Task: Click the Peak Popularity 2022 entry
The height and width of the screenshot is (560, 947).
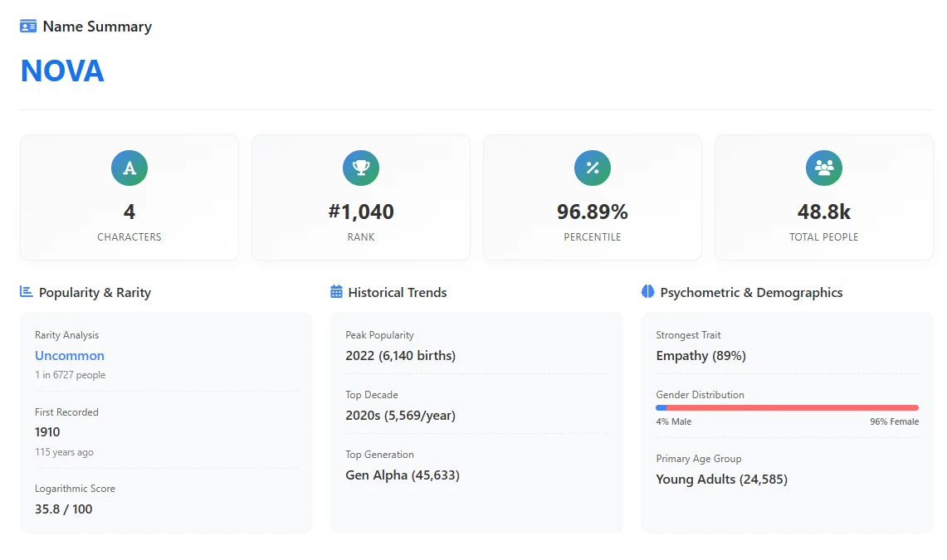Action: 400,356
